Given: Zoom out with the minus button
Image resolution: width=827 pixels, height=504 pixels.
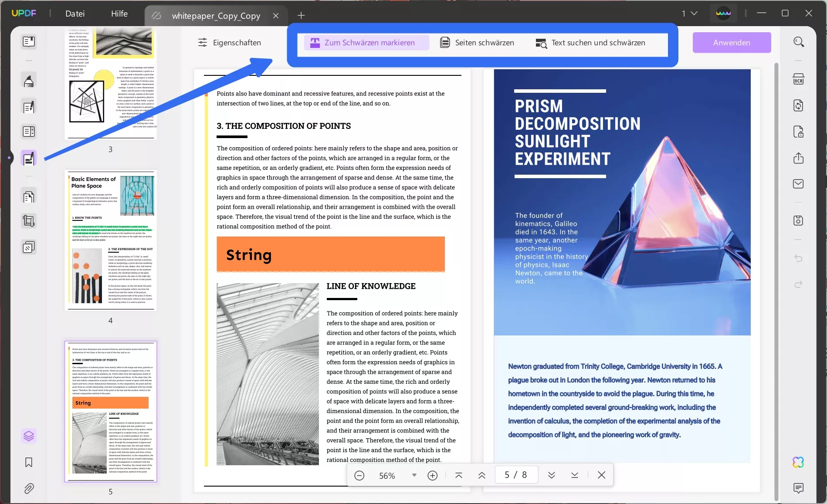Looking at the screenshot, I should [x=359, y=475].
